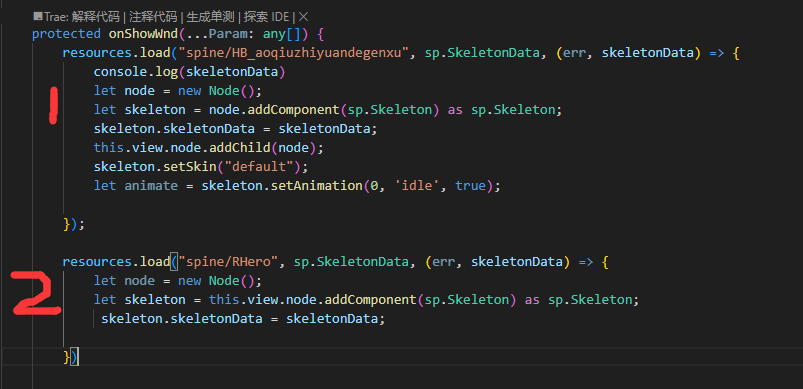Dismiss the Trae code lens with X
Viewport: 803px width, 389px height.
click(x=304, y=16)
